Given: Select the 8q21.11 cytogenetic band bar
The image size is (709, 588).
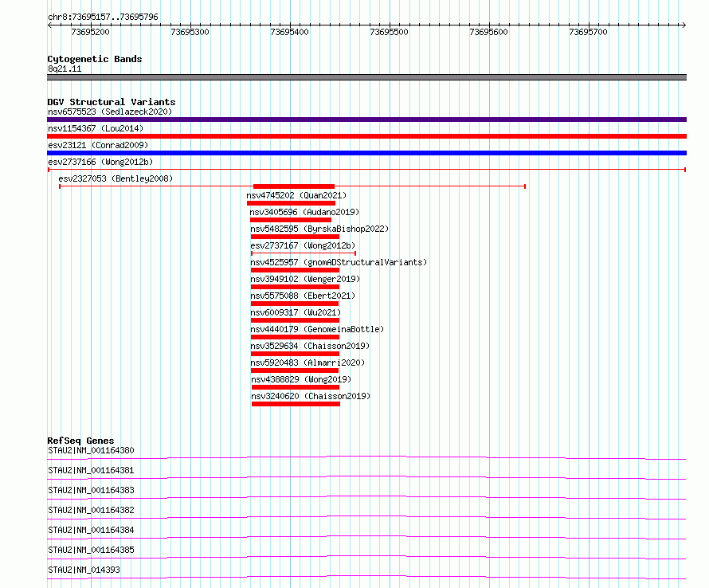Looking at the screenshot, I should point(366,77).
